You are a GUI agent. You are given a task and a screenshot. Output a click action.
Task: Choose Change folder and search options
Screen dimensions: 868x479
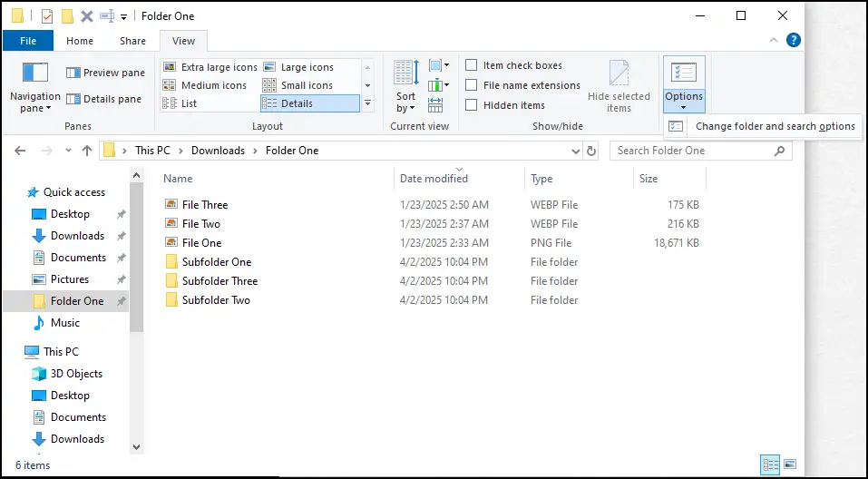click(762, 126)
